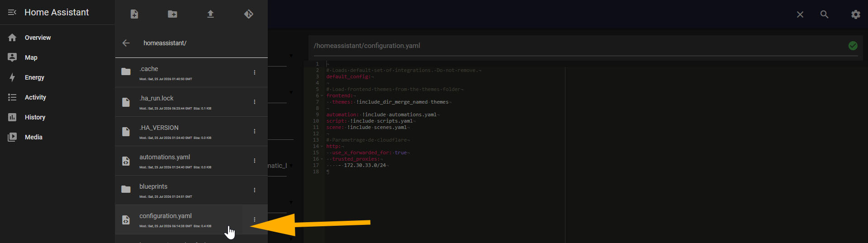Click the Overview home icon
Screen dimensions: 868x243
point(12,38)
